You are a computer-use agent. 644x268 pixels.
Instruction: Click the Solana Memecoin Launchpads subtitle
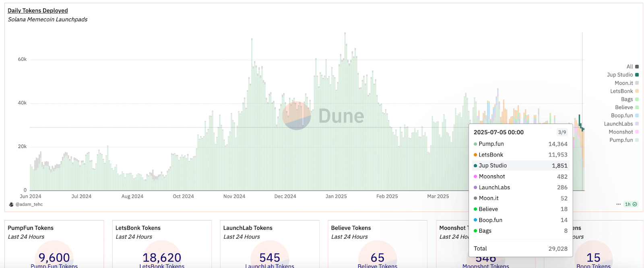[x=47, y=19]
